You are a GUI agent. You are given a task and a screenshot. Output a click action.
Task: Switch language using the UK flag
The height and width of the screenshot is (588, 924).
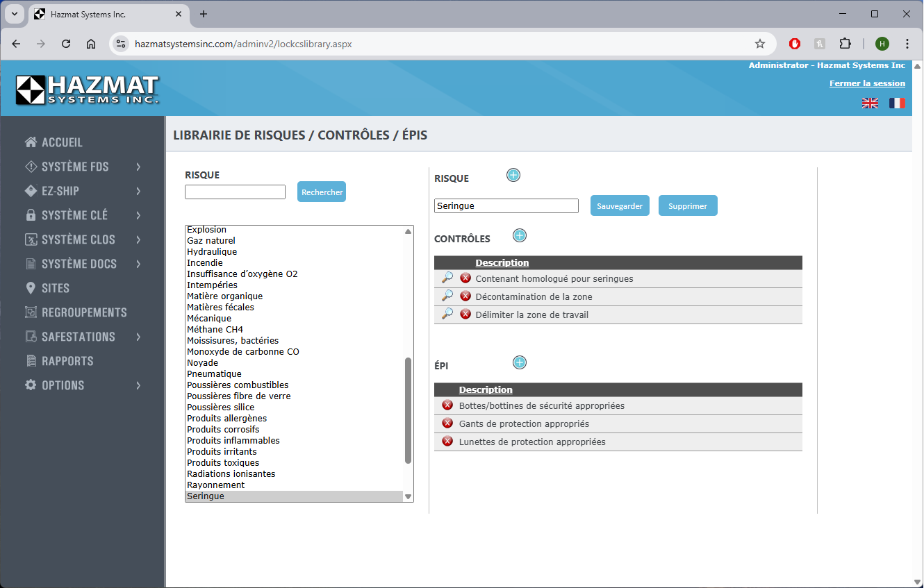coord(870,103)
